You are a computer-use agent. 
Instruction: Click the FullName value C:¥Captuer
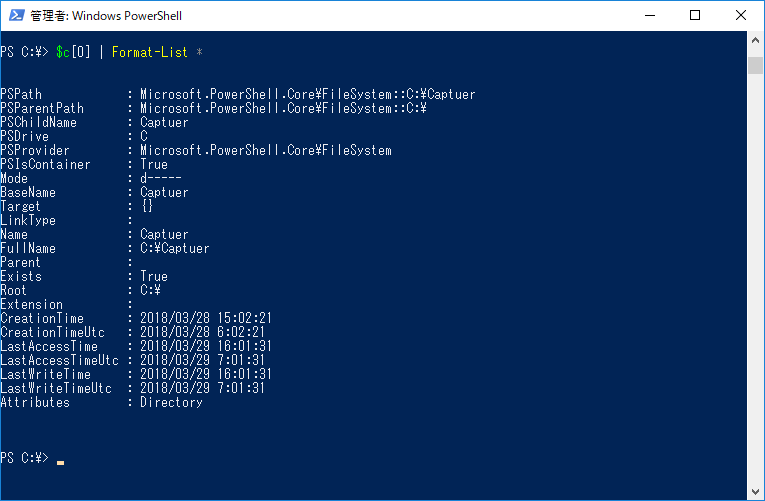pos(174,248)
